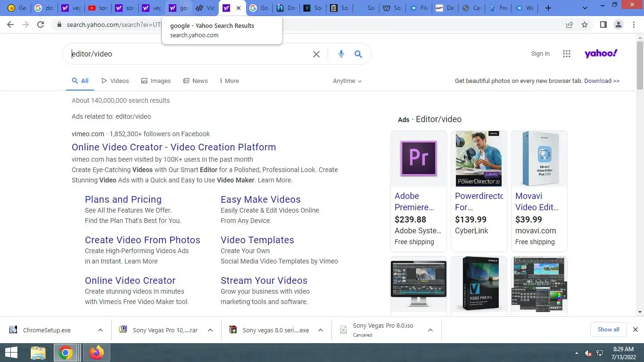Open Video Templates link
644x362 pixels.
(257, 240)
